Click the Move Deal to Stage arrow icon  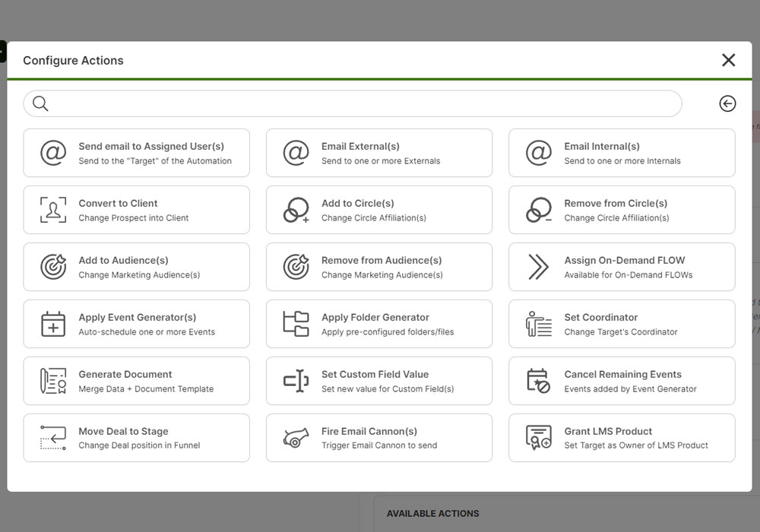53,438
